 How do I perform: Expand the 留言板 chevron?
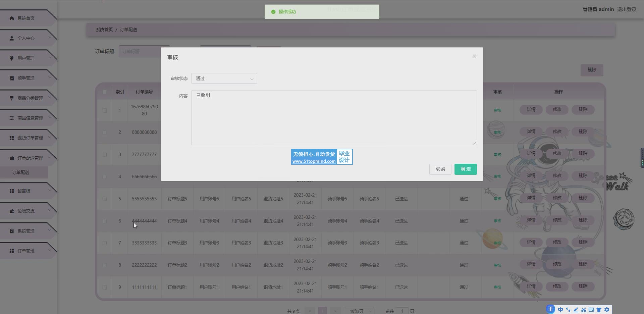coord(50,191)
